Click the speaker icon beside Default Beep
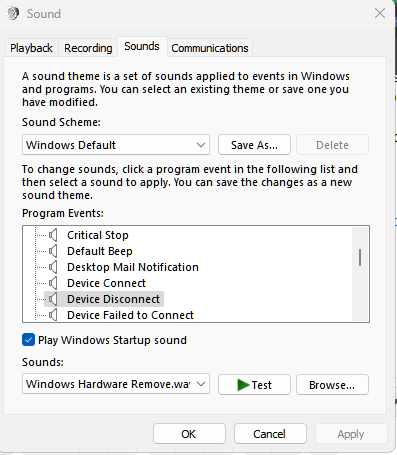This screenshot has width=397, height=455. click(53, 251)
